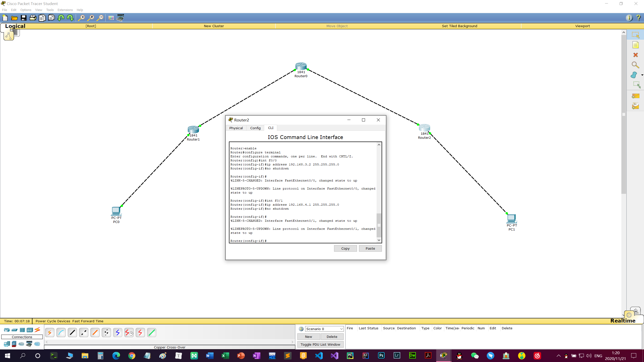Add a Complex PDU envelope
The image size is (644, 362).
[635, 106]
